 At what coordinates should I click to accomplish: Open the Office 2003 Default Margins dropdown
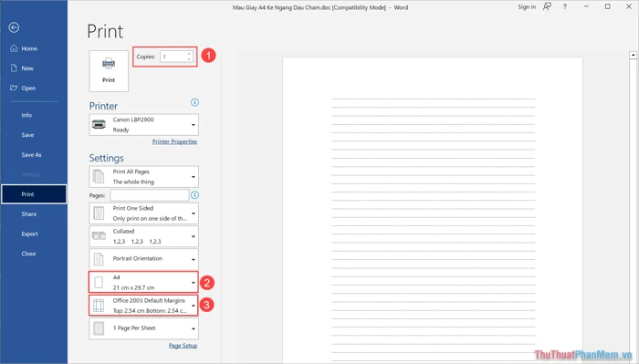(144, 306)
